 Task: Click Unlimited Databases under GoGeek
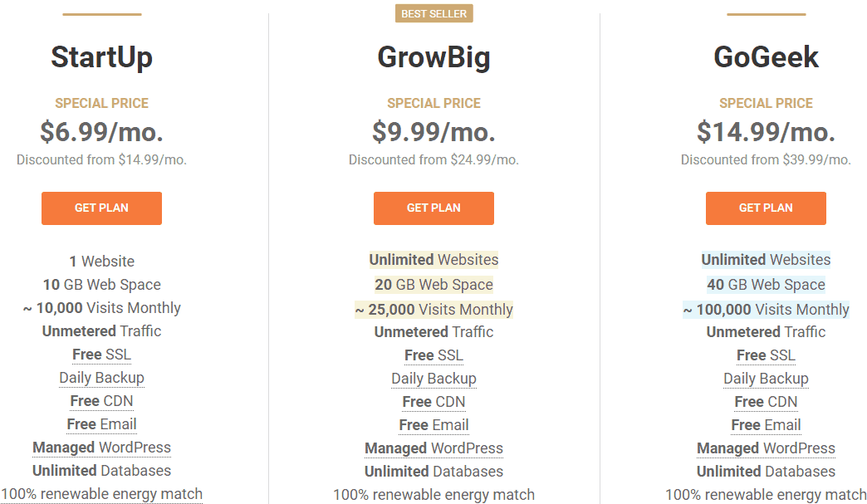[x=766, y=472]
